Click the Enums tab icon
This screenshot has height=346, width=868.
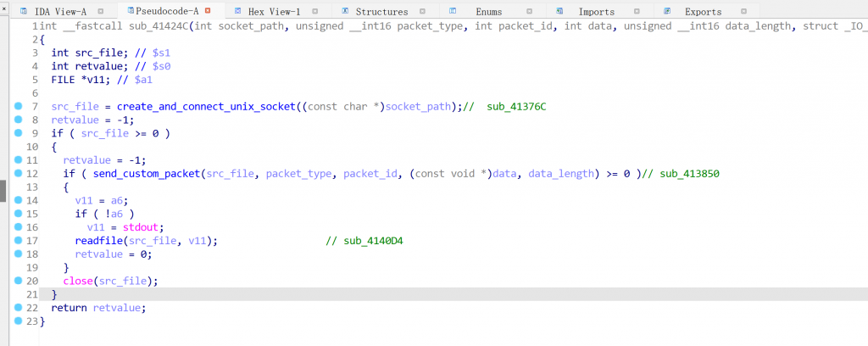453,12
